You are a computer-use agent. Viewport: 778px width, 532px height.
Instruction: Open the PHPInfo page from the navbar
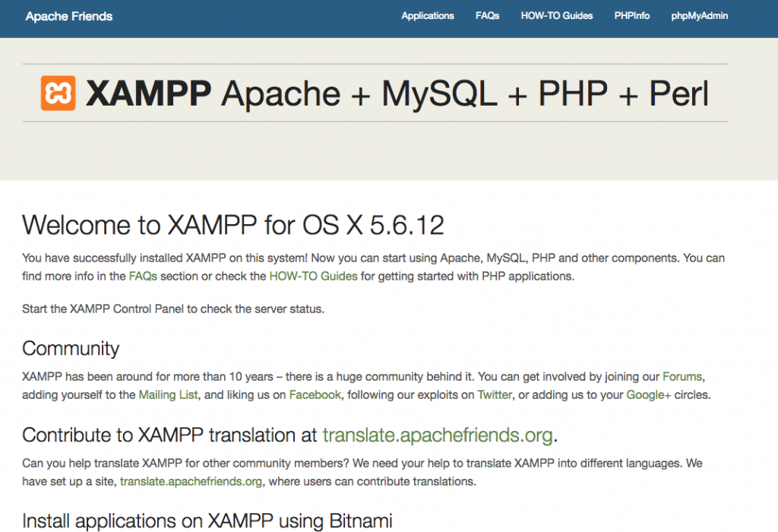(x=632, y=16)
